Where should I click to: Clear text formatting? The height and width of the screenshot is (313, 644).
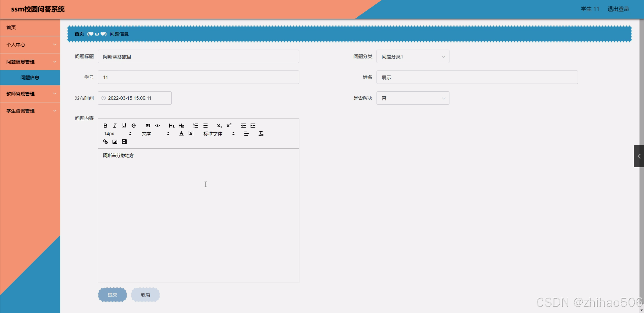(261, 134)
